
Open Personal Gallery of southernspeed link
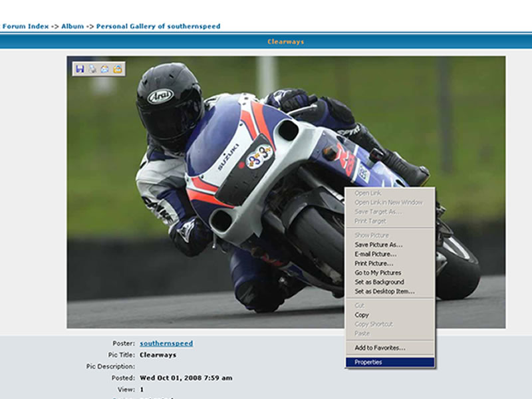158,27
